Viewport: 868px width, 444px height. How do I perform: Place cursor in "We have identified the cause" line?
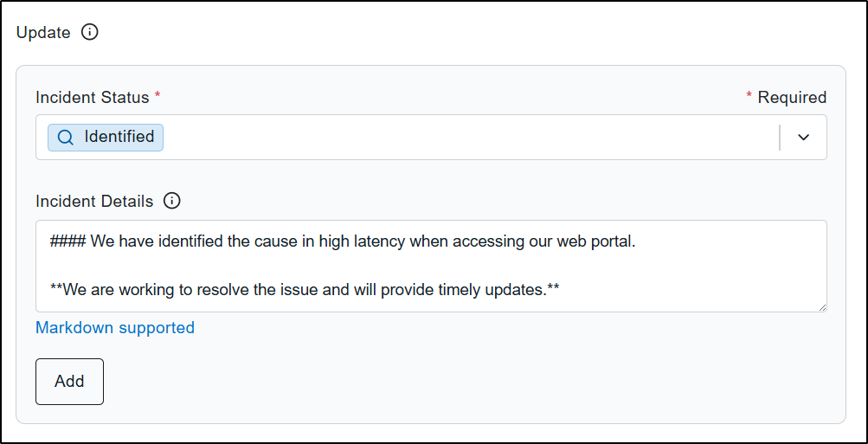(342, 242)
